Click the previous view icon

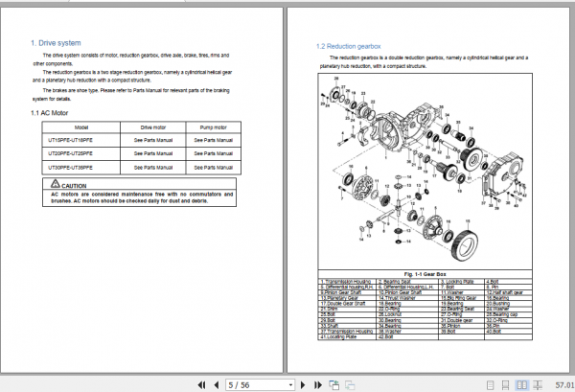[x=333, y=385]
